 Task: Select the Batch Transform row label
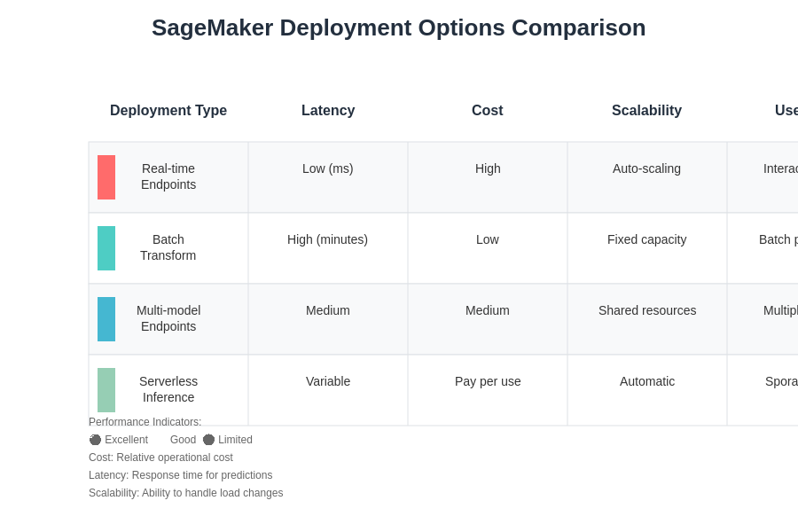pos(168,247)
